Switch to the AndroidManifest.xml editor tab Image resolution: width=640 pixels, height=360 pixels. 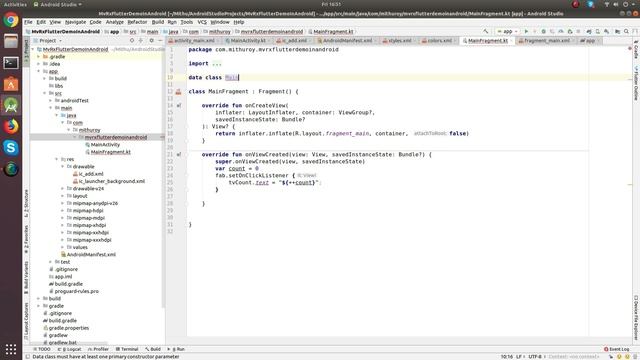(x=347, y=41)
